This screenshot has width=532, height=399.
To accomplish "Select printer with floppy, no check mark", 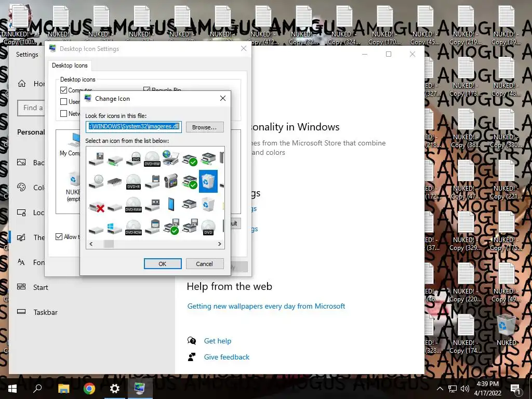I will coord(190,226).
